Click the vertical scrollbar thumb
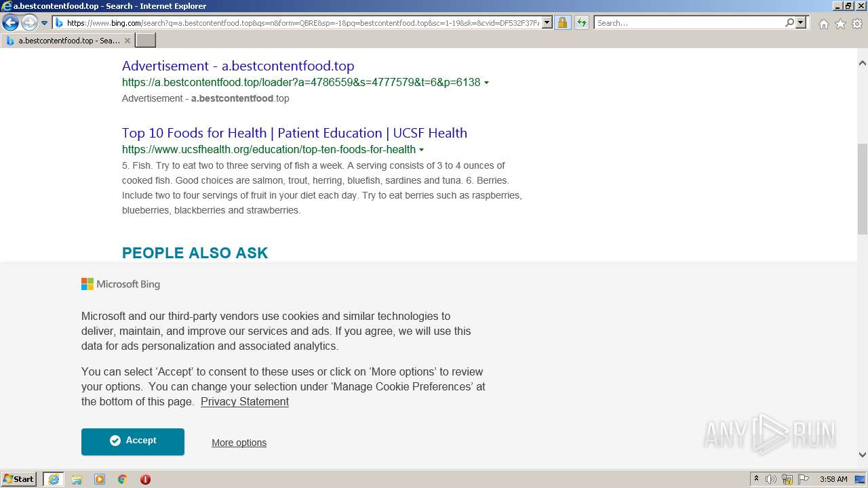This screenshot has height=488, width=868. click(863, 189)
